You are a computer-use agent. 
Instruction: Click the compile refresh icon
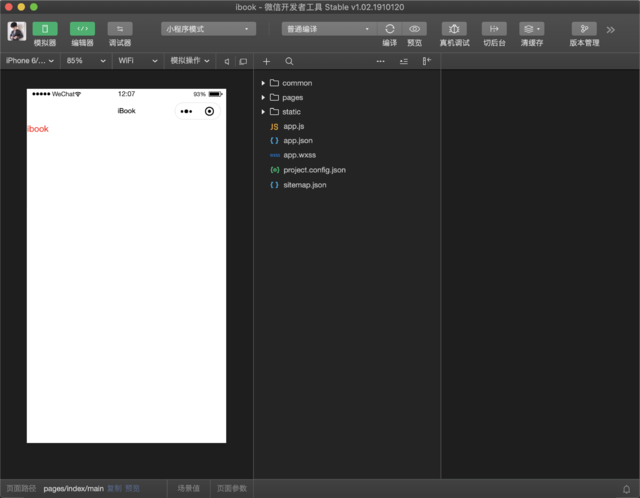[x=390, y=29]
